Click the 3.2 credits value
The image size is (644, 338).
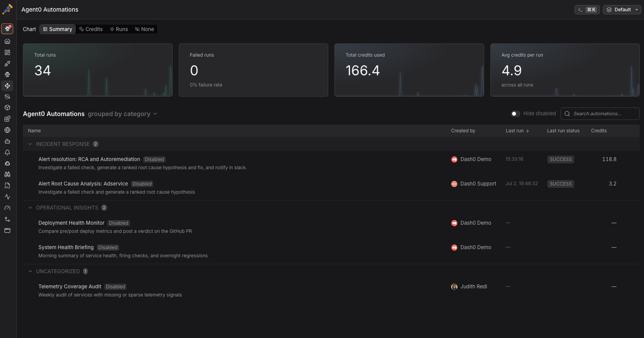pos(613,184)
